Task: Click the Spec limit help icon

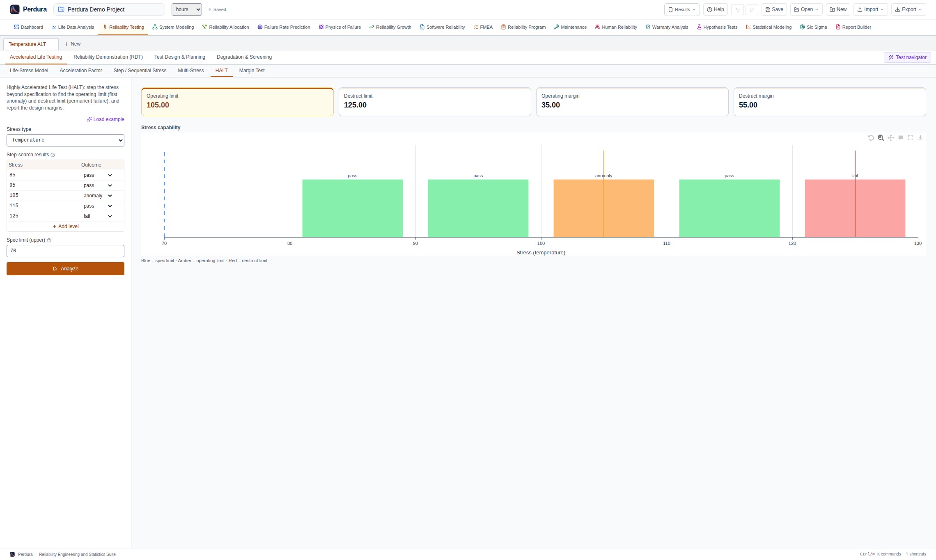Action: point(49,240)
